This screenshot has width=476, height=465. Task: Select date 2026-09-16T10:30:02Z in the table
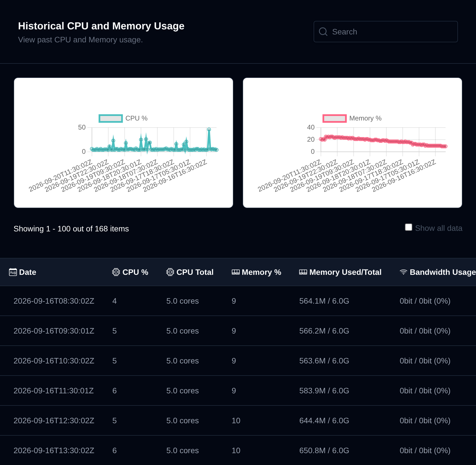click(54, 361)
